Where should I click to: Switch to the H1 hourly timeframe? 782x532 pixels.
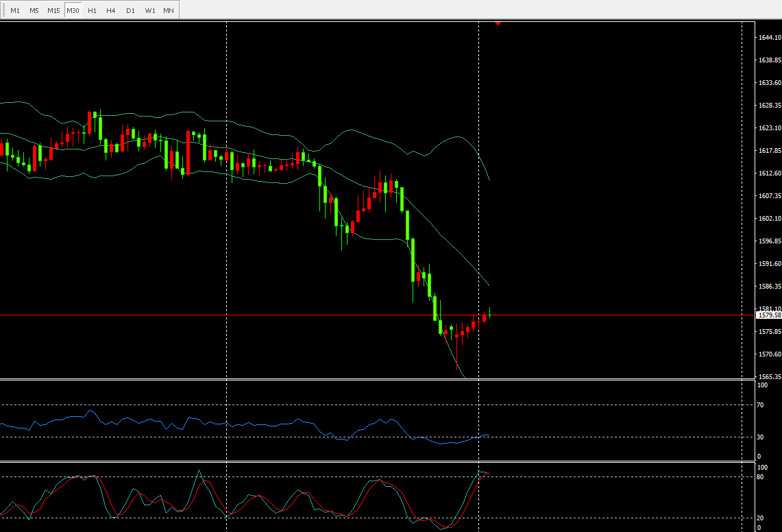92,10
